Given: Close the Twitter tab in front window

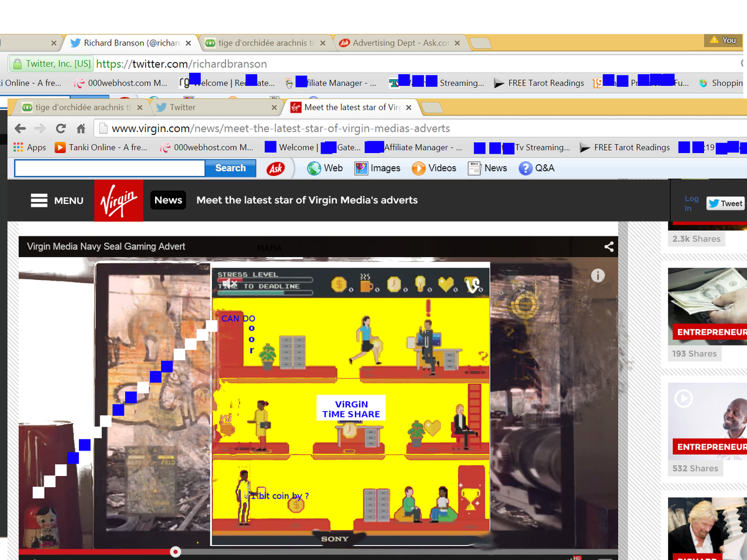Looking at the screenshot, I should [x=274, y=108].
